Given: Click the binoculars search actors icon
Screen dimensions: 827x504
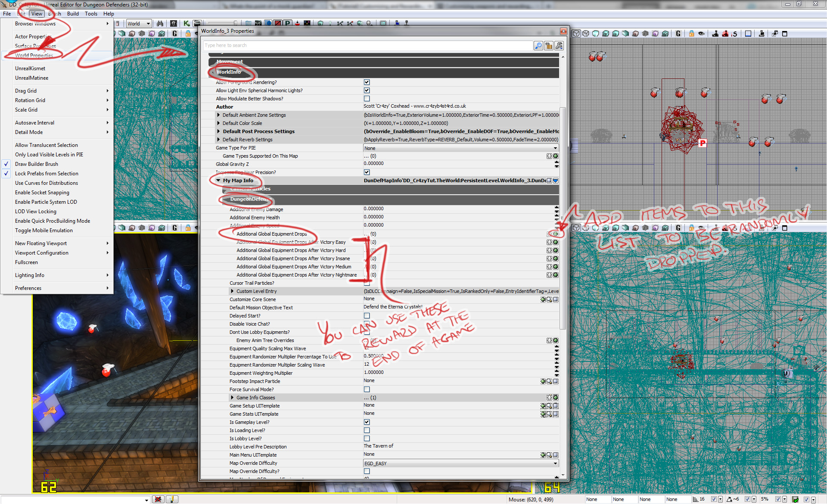Looking at the screenshot, I should pos(160,23).
